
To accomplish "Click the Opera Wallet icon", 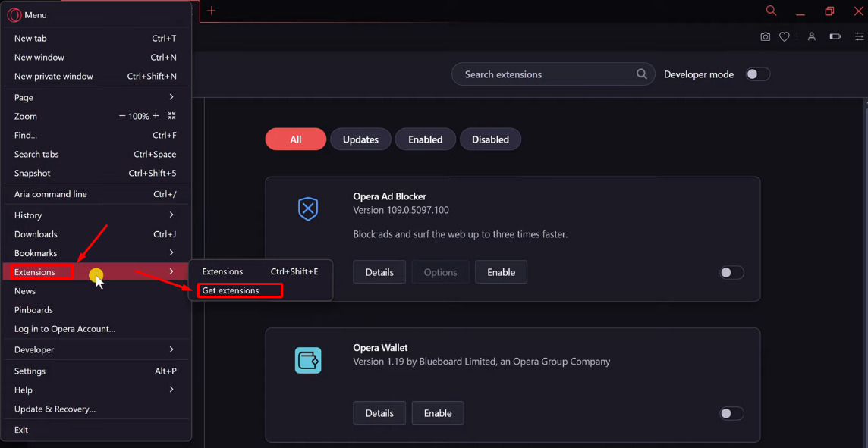I will pos(308,360).
